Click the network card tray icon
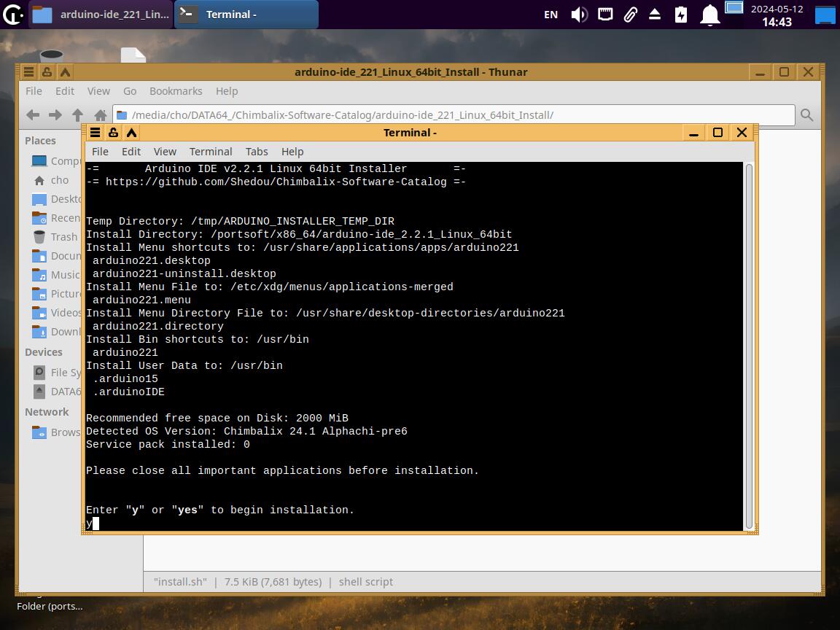Screen dimensions: 840x630 tap(605, 15)
